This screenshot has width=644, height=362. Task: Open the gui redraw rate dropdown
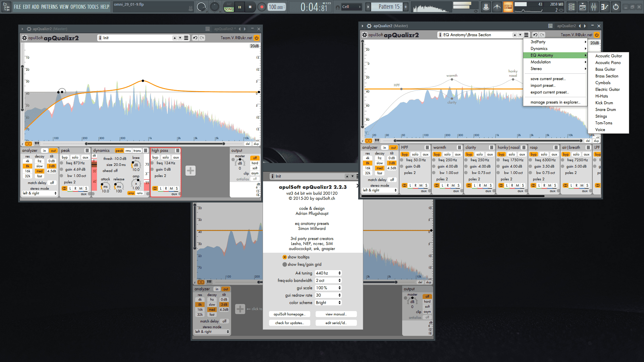(328, 295)
